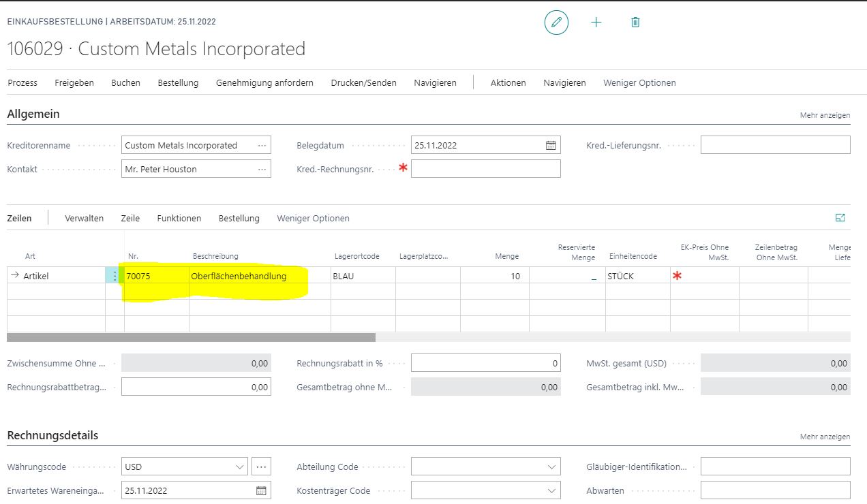This screenshot has height=504, width=867.
Task: Click Einheitencode cell STÜCK
Action: [637, 276]
